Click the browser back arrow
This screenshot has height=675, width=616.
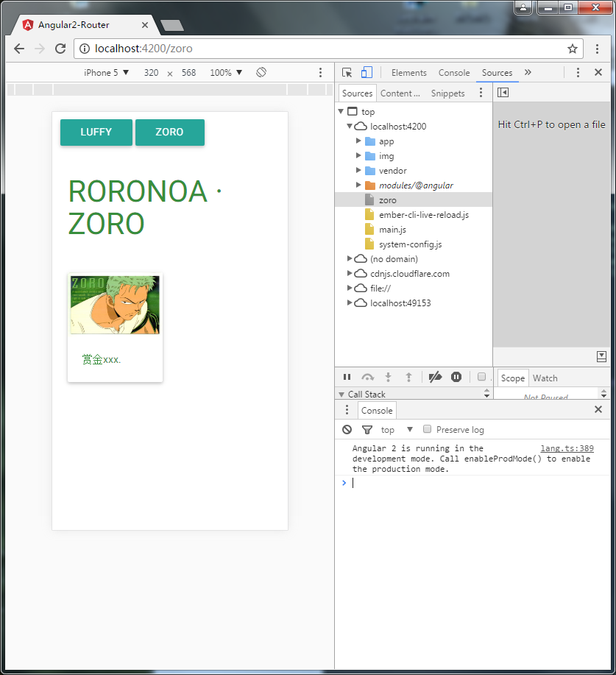tap(19, 49)
